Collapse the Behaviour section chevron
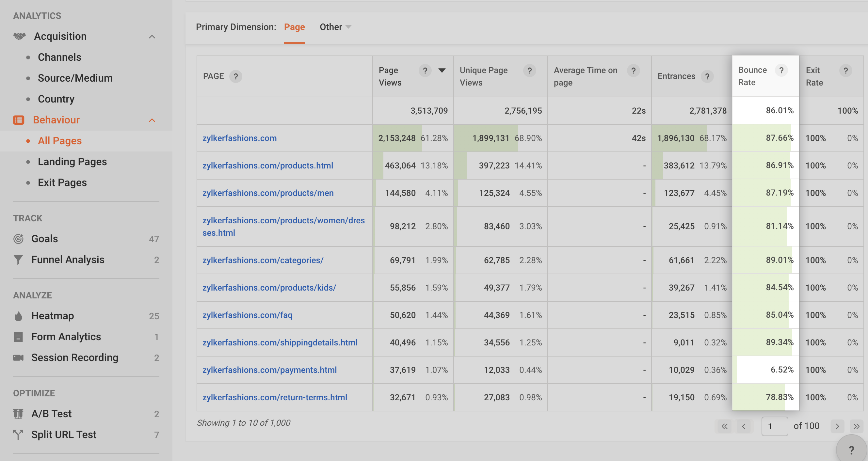The image size is (868, 461). click(x=152, y=120)
